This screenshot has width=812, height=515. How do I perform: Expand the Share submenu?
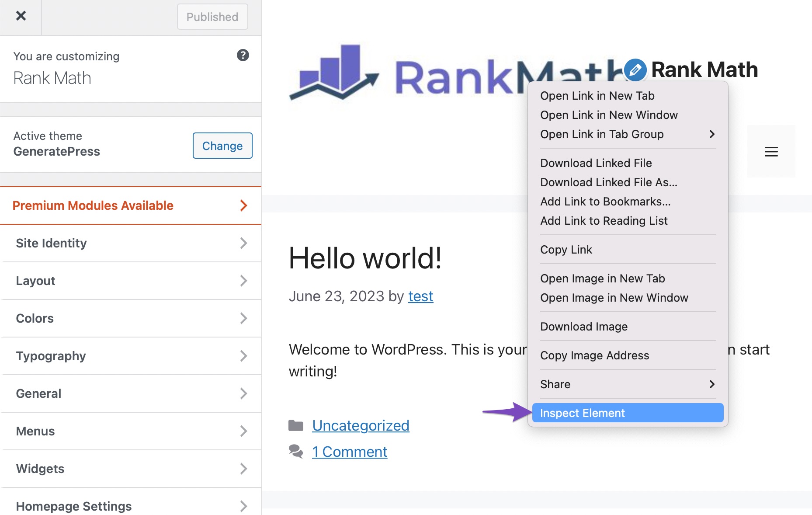coord(628,384)
